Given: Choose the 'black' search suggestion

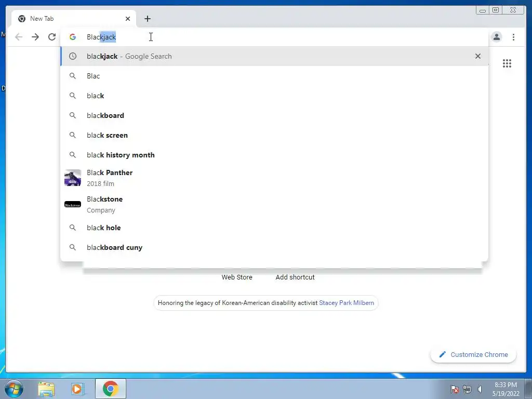Looking at the screenshot, I should [x=274, y=96].
